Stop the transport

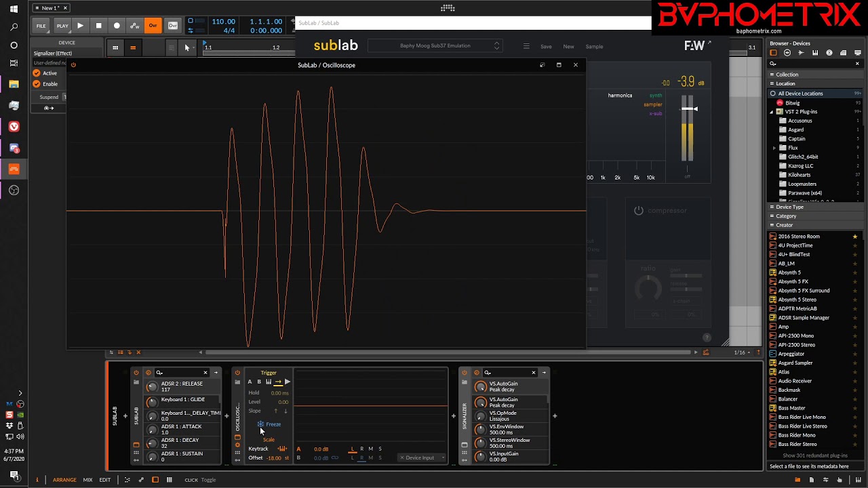click(x=98, y=26)
